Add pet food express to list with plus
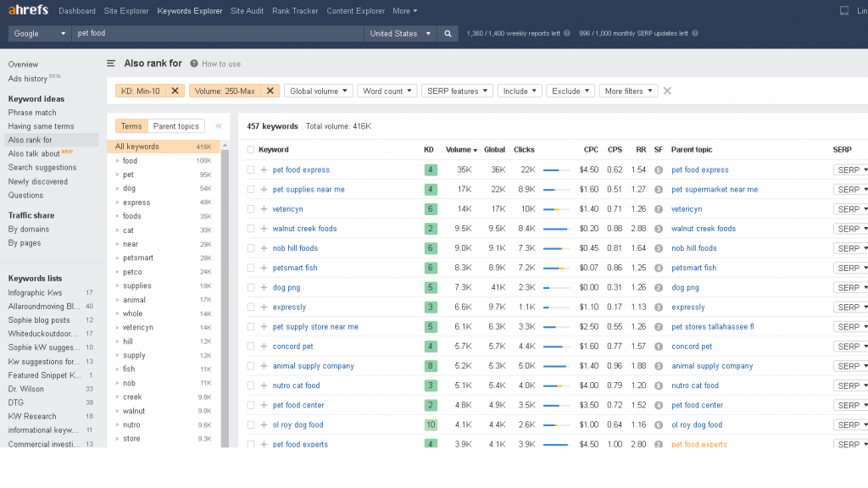The width and height of the screenshot is (868, 488). [264, 169]
